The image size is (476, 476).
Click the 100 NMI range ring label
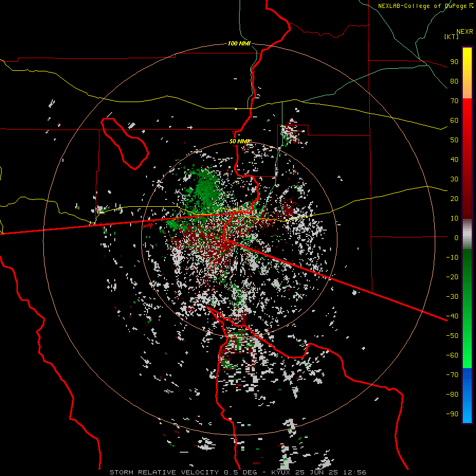click(239, 43)
